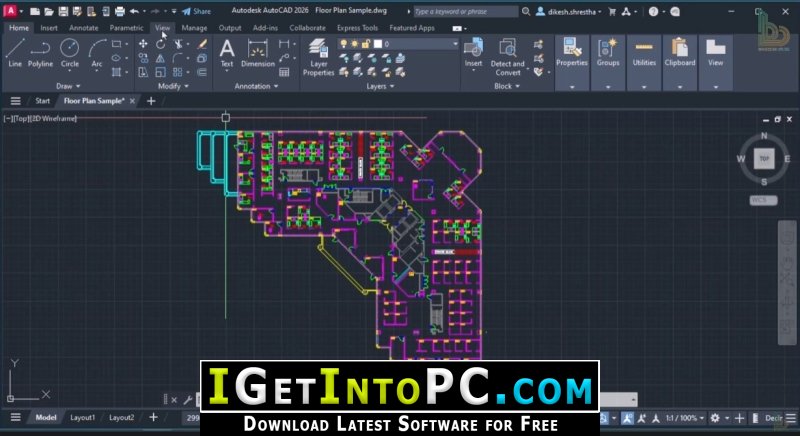Add a new layout with plus button

coord(153,418)
